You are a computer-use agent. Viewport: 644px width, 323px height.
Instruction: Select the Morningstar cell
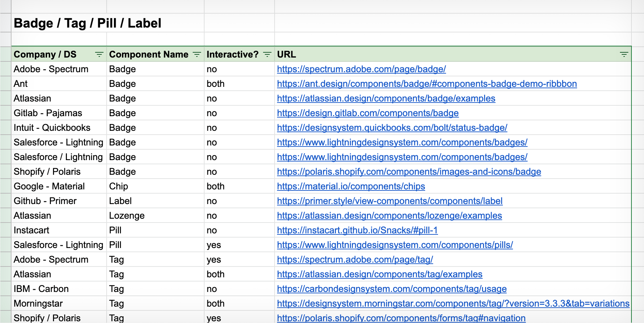point(59,303)
